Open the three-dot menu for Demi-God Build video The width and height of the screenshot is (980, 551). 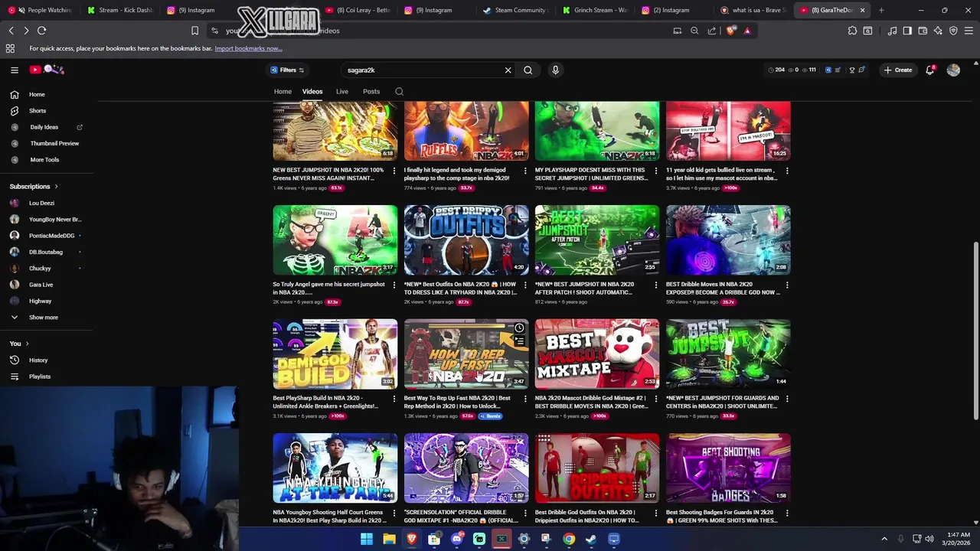394,398
